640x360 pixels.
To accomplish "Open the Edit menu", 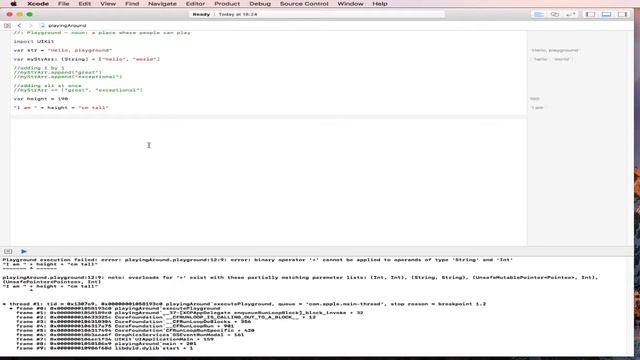I will pyautogui.click(x=84, y=4).
